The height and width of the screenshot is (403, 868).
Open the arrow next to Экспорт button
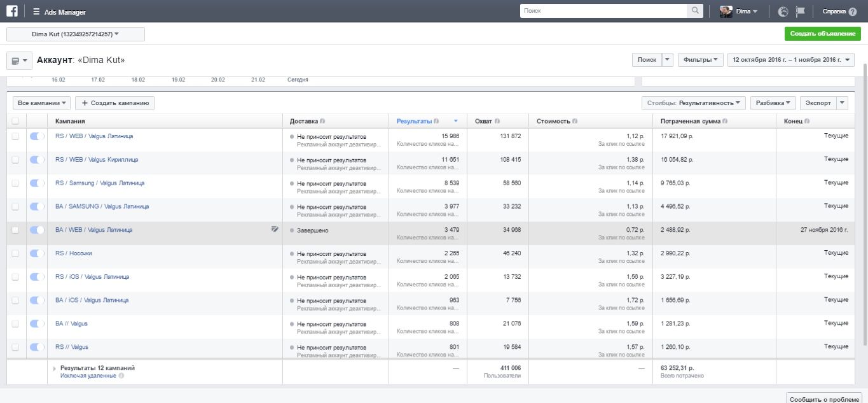843,103
